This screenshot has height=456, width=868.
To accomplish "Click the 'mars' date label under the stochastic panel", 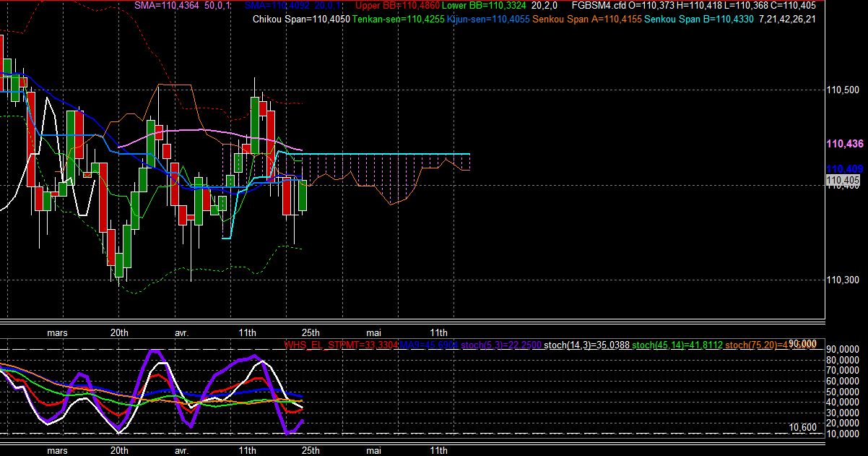I will tap(56, 450).
